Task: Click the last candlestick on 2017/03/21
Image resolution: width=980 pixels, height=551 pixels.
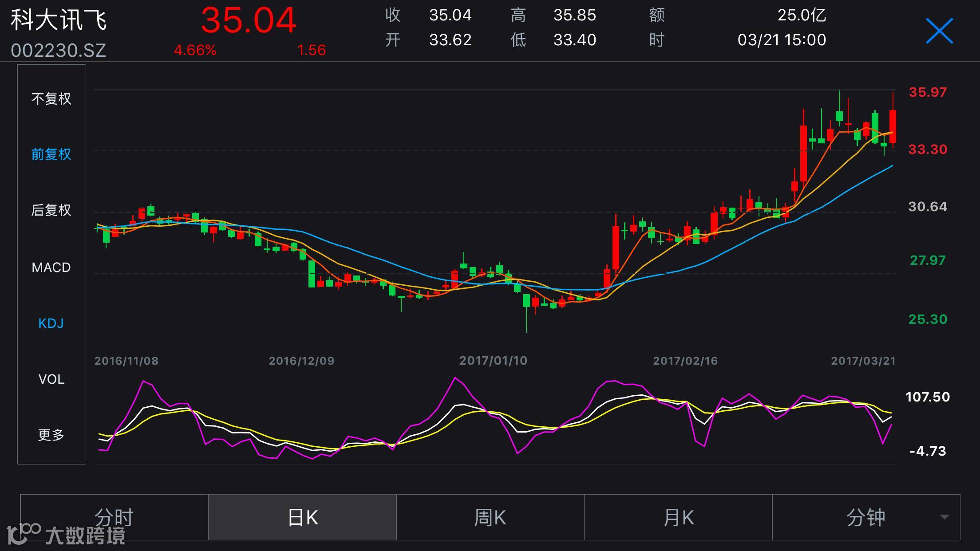Action: [893, 126]
